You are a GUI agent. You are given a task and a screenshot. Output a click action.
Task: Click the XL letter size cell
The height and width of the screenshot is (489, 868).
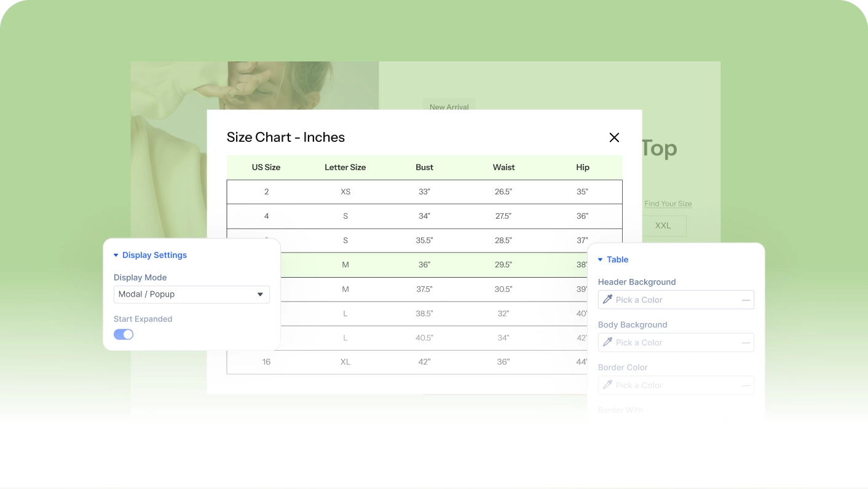345,362
